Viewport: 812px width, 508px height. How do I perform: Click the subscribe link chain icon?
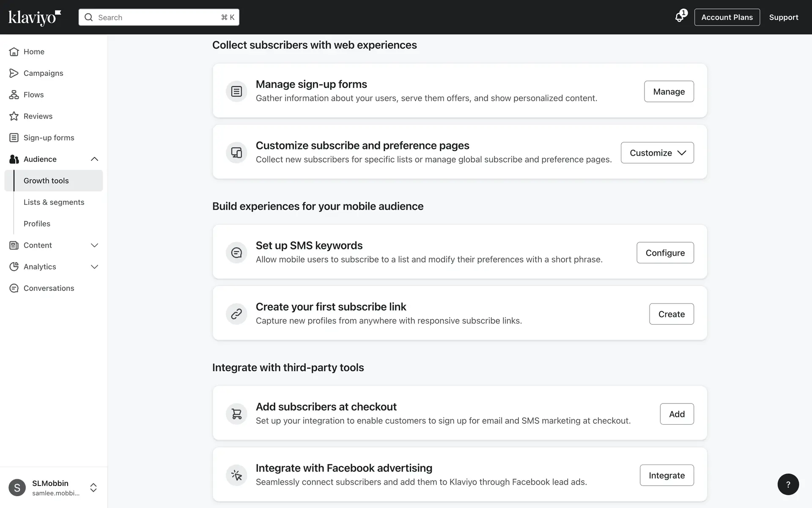coord(236,314)
